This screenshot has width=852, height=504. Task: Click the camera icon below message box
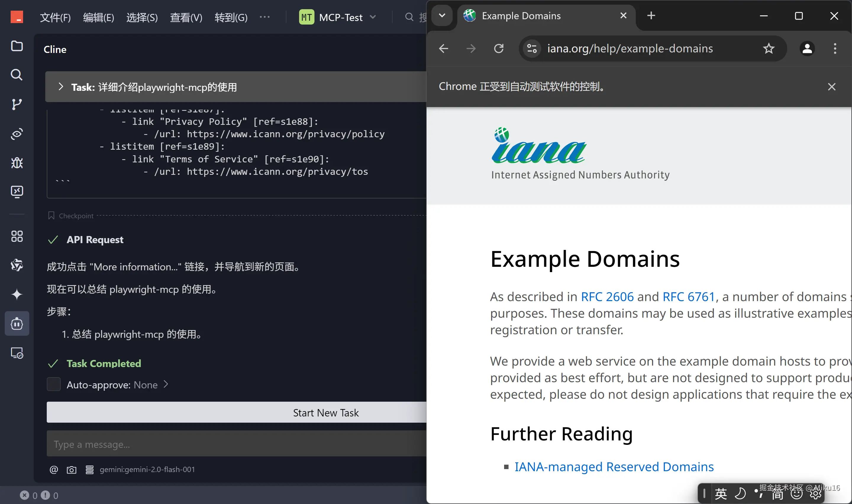71,470
